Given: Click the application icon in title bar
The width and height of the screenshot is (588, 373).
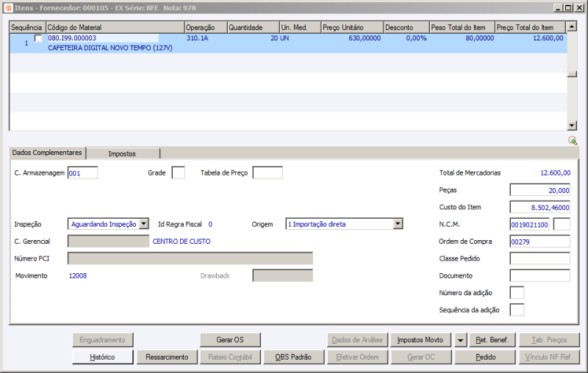Looking at the screenshot, I should [x=8, y=8].
